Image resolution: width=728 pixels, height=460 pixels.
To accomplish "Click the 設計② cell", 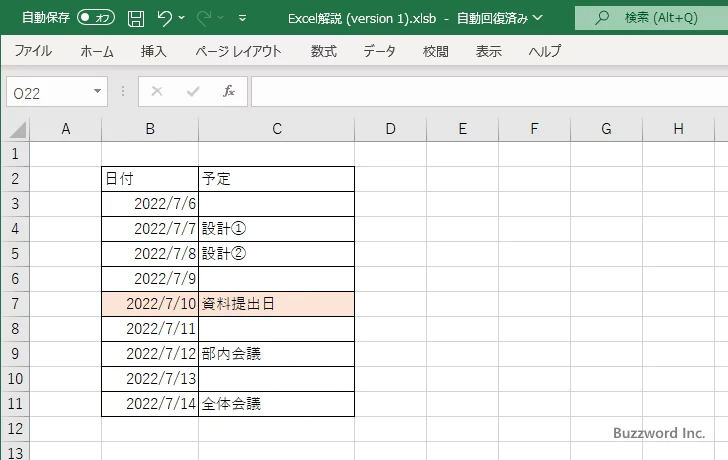I will click(x=276, y=254).
